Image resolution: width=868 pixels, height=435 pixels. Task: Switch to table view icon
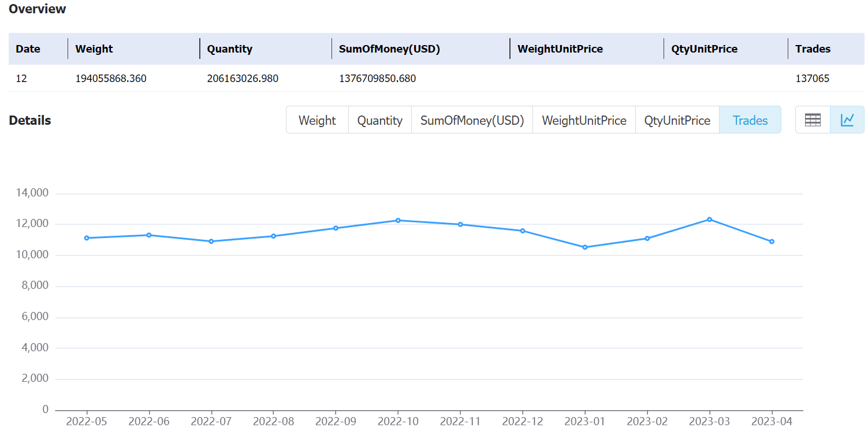(x=813, y=120)
